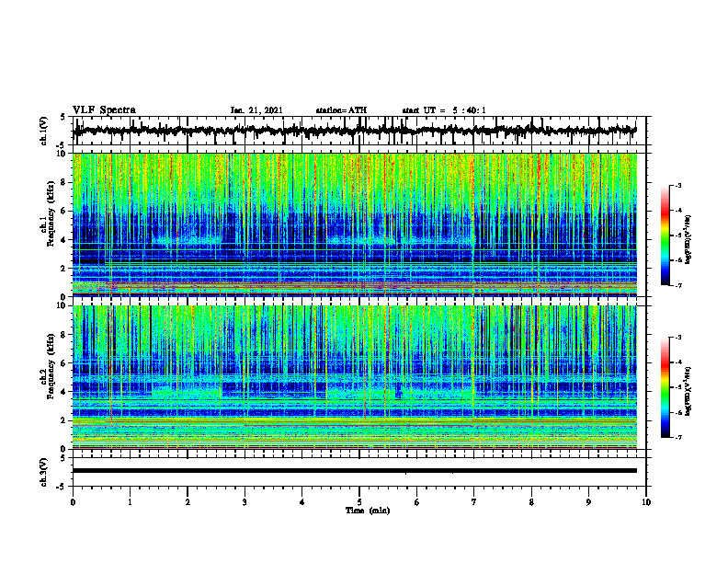Screen dimensions: 728x563
Task: Click time-axis tick label "8"
Action: click(x=531, y=502)
